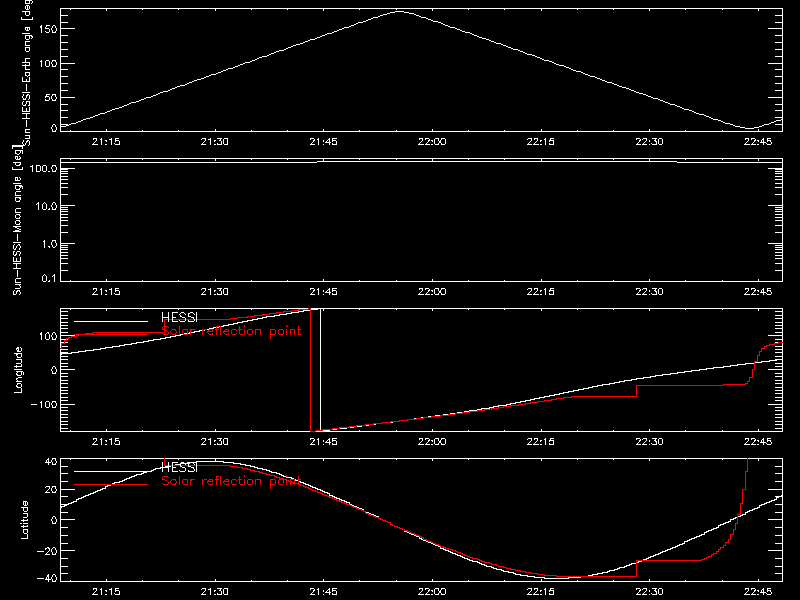Click 22:15 time label under Latitude plot
This screenshot has width=800, height=600.
[541, 592]
